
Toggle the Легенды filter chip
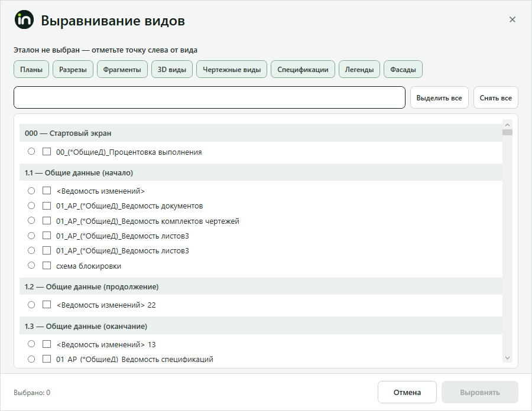pos(359,70)
